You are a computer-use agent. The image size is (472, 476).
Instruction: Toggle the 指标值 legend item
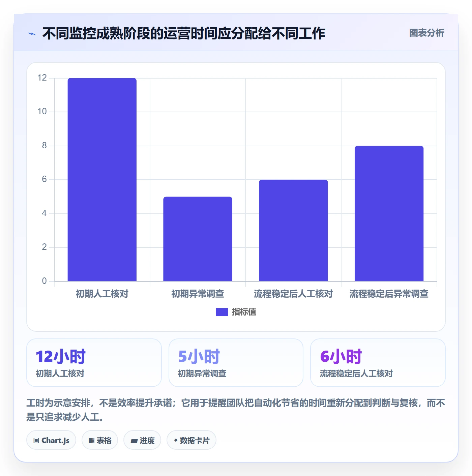236,312
